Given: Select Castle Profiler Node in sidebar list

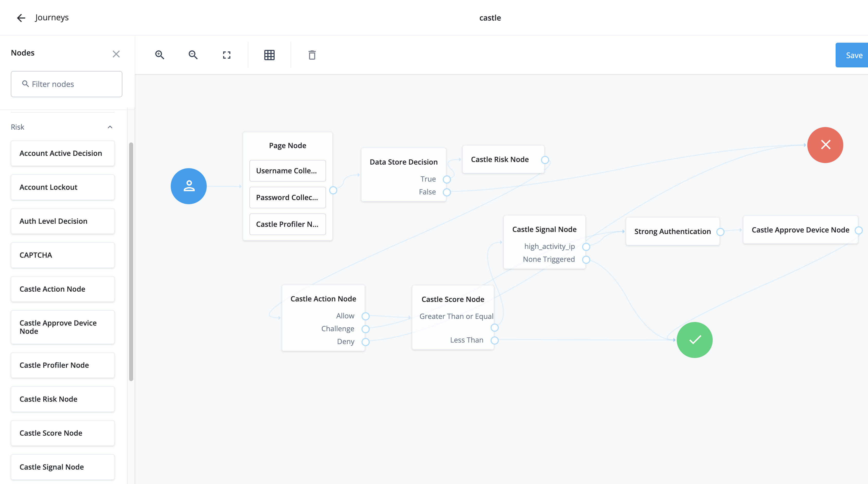Looking at the screenshot, I should pyautogui.click(x=63, y=365).
